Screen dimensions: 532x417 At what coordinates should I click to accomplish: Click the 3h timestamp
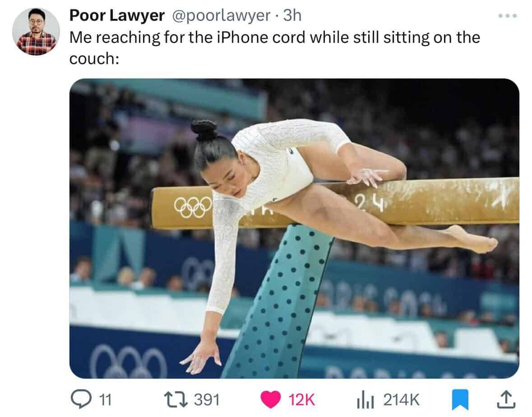292,15
